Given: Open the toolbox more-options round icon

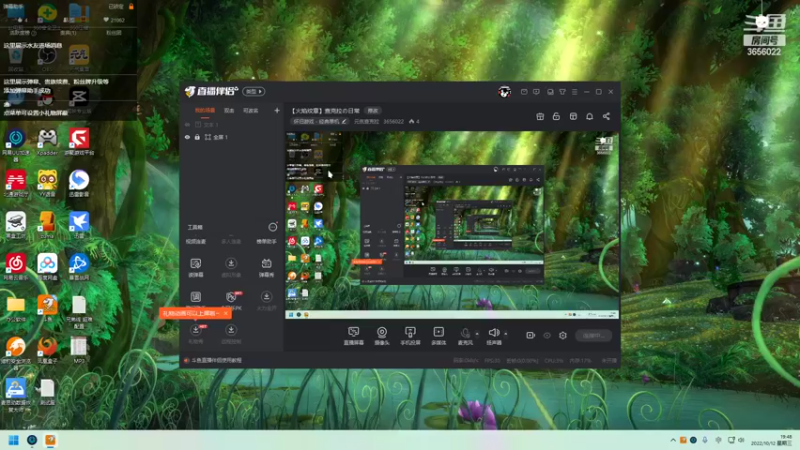Looking at the screenshot, I should pyautogui.click(x=273, y=227).
